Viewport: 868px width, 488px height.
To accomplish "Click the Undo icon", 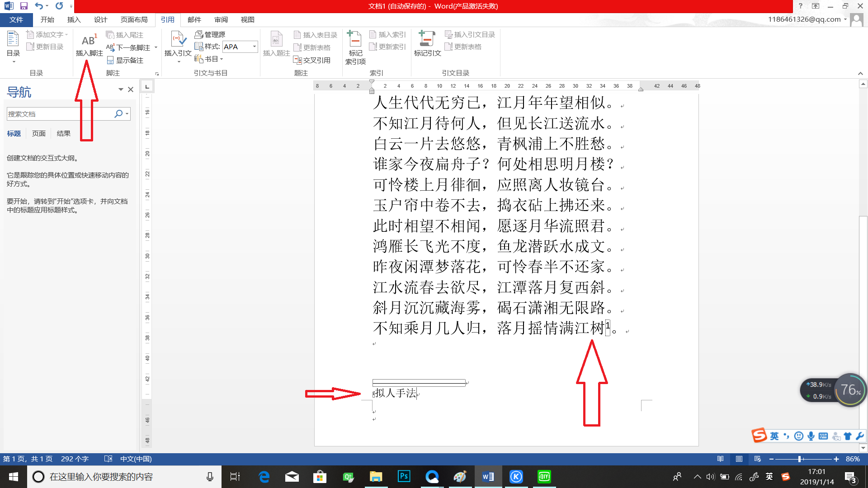I will (x=39, y=6).
